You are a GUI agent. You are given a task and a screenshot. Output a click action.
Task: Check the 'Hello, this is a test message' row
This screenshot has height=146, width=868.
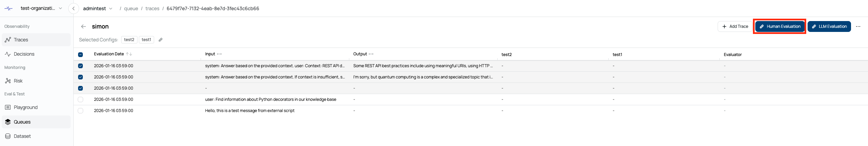point(80,111)
